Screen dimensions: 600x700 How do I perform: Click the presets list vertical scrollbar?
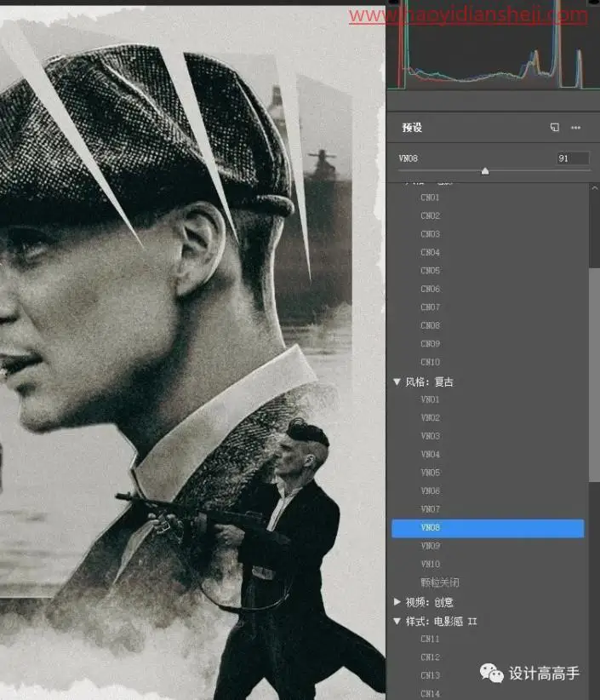[594, 374]
